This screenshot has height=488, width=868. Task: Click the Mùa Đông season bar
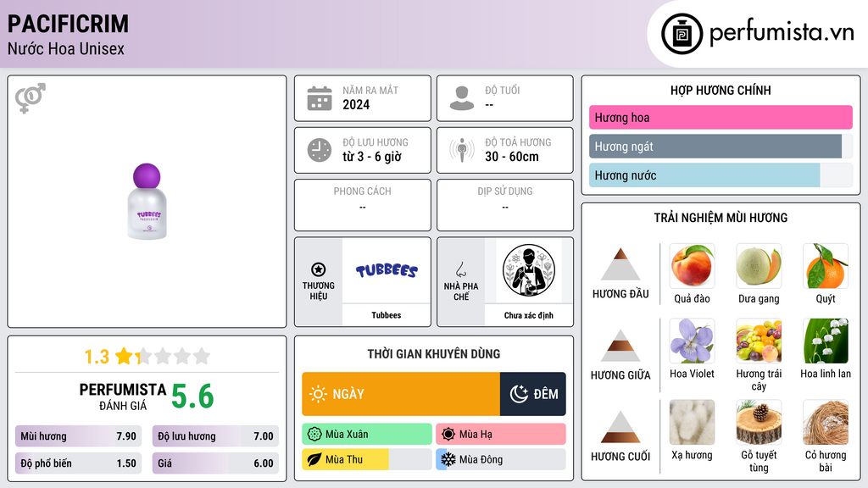[501, 459]
